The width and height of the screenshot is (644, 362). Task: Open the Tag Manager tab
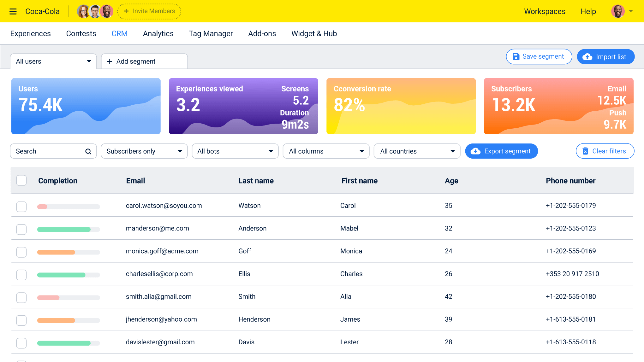pyautogui.click(x=211, y=33)
